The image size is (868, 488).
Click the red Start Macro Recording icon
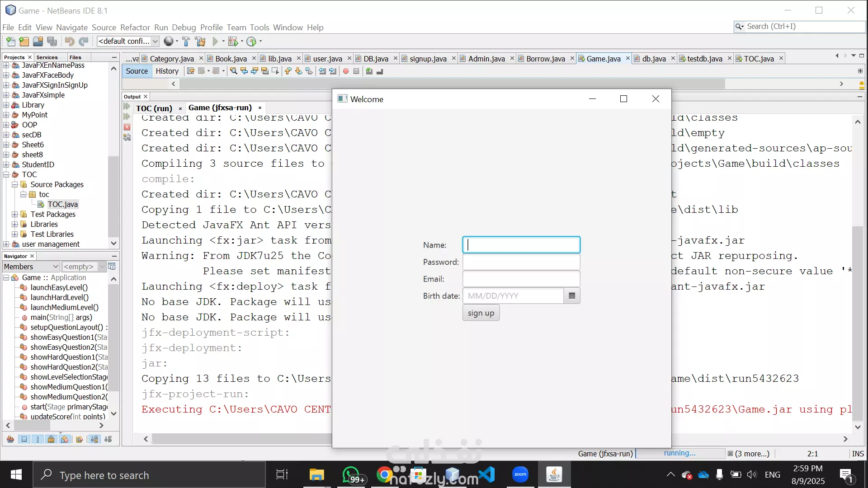(x=346, y=71)
